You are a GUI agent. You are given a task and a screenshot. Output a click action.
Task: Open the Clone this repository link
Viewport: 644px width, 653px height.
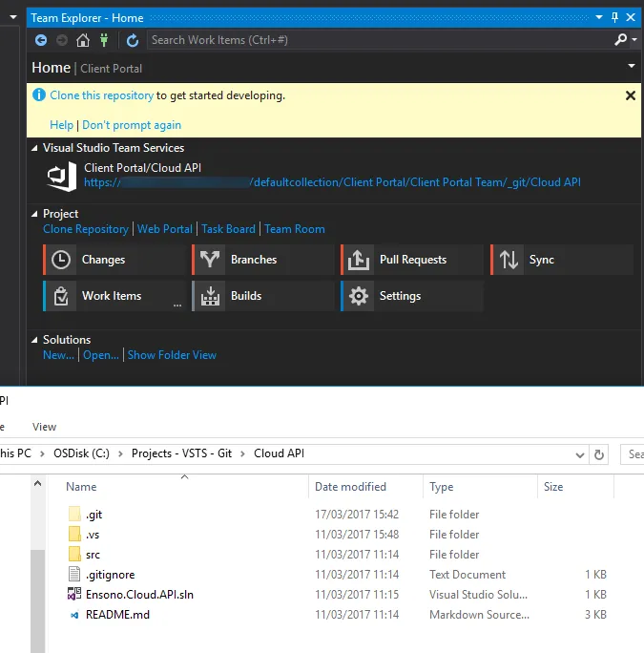(101, 95)
